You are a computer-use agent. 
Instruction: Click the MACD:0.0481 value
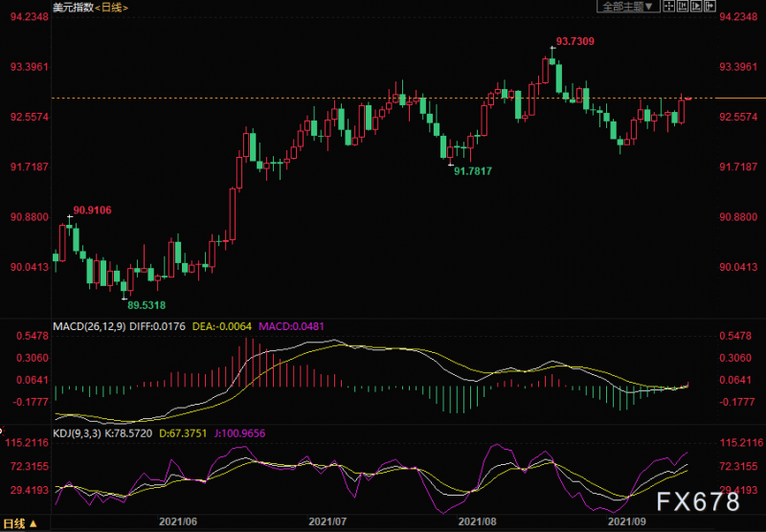point(291,326)
